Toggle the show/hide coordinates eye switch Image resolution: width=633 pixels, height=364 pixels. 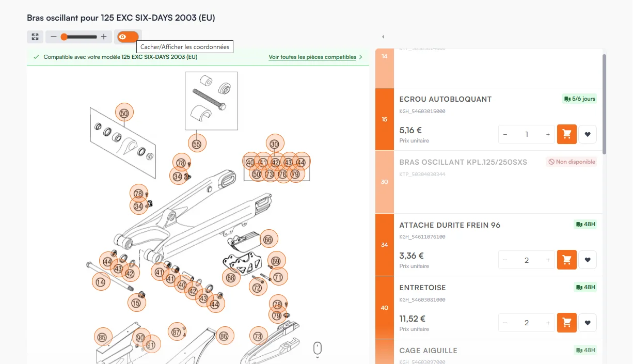click(128, 37)
